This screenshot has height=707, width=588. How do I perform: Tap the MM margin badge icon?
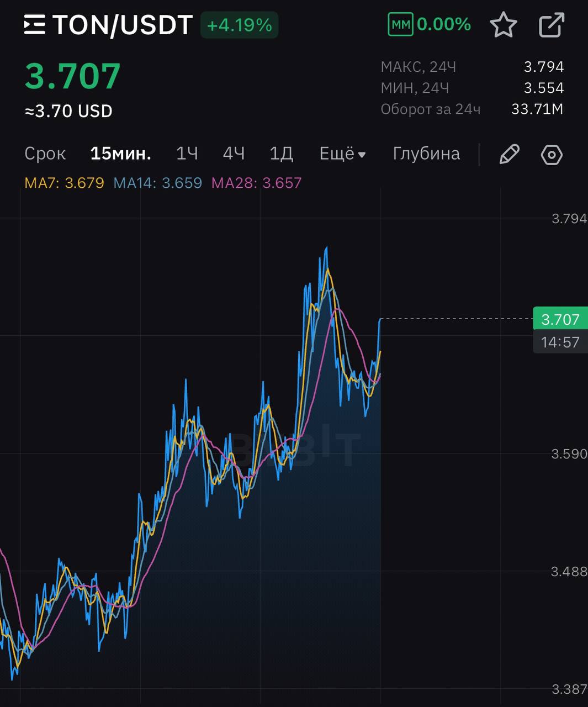click(400, 24)
